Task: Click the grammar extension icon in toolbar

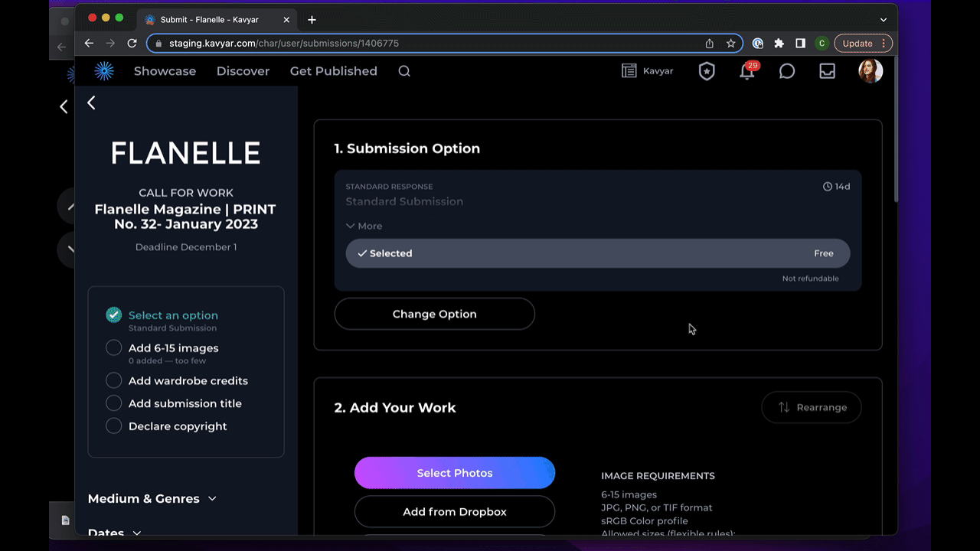Action: pos(758,44)
